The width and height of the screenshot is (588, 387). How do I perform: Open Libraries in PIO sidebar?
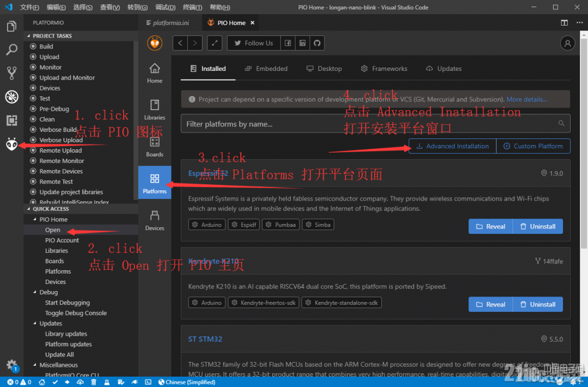point(155,110)
